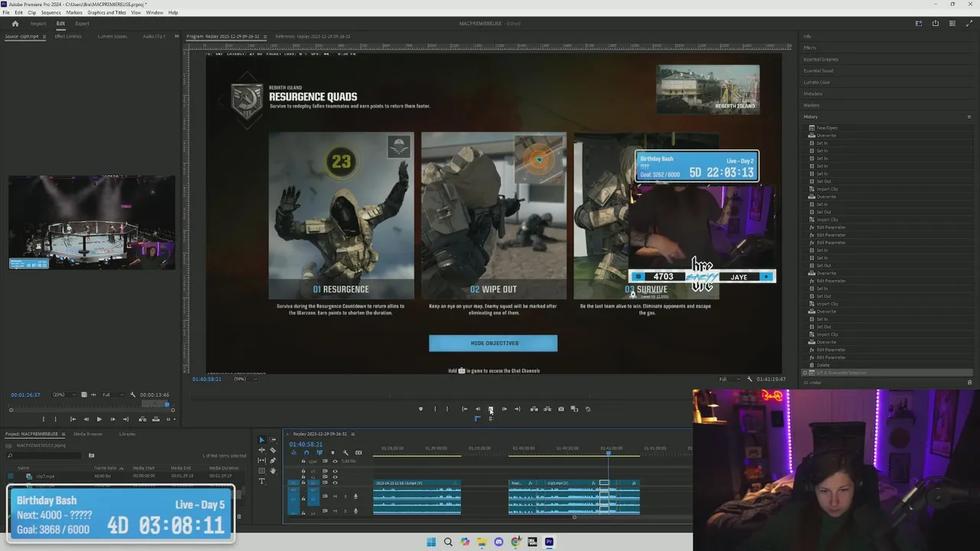This screenshot has width=980, height=551.
Task: Toggle Subtitle track visibility eye
Action: [335, 461]
